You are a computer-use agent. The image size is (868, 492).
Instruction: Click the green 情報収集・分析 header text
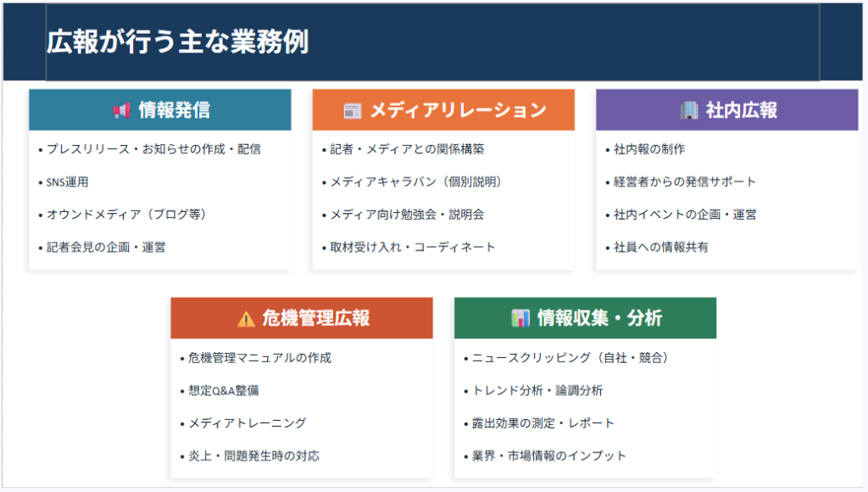tap(599, 318)
